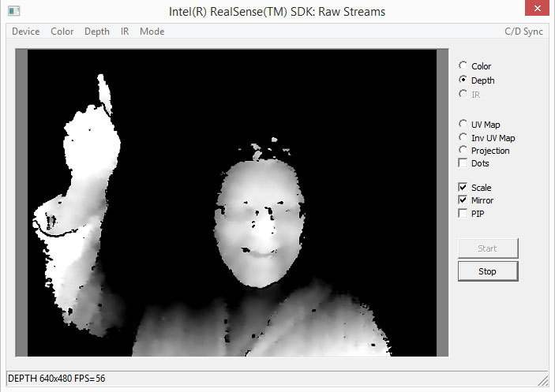Open the Device menu
This screenshot has height=392, width=555.
pyautogui.click(x=25, y=32)
